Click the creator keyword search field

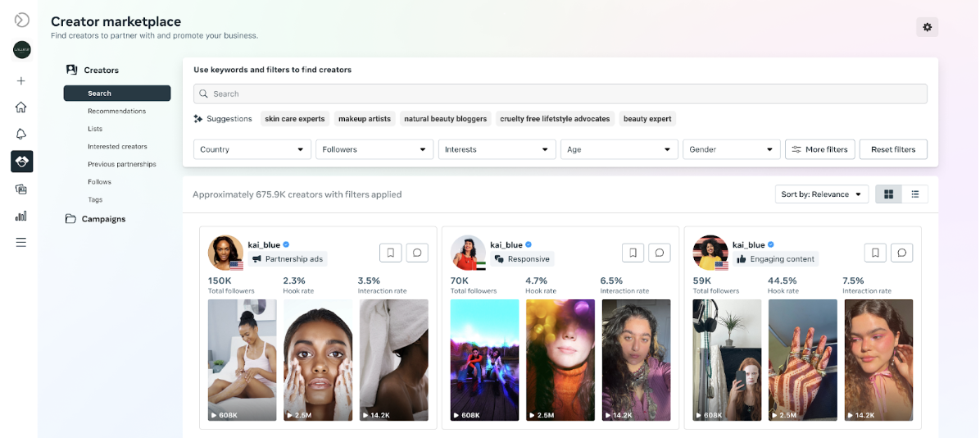[560, 94]
